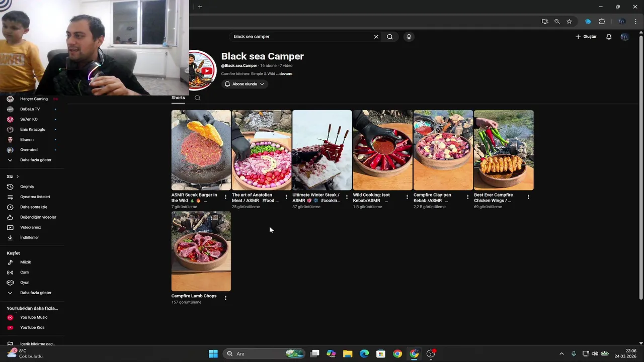The width and height of the screenshot is (644, 362).
Task: Select the Shorts tab
Action: (x=178, y=98)
